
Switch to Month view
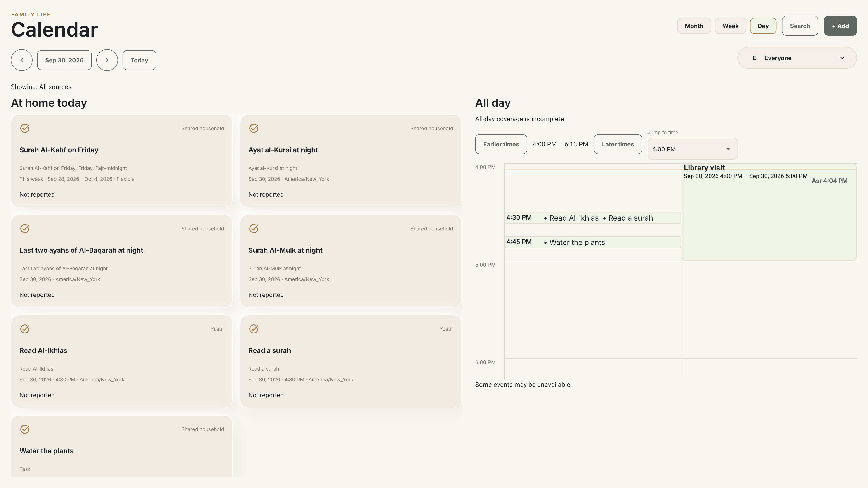(694, 26)
